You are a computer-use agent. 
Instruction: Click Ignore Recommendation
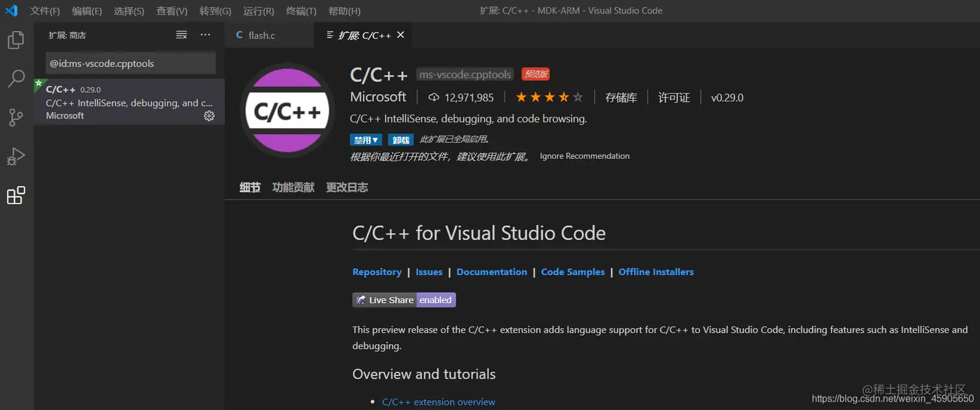pos(585,156)
